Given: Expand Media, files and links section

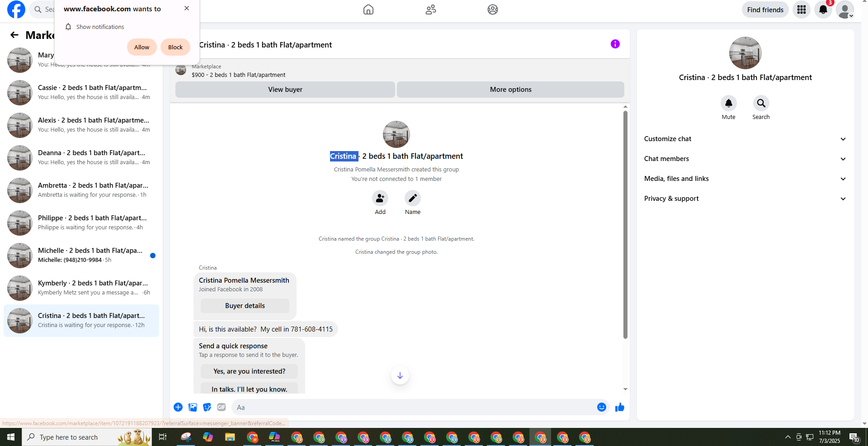Looking at the screenshot, I should (745, 179).
